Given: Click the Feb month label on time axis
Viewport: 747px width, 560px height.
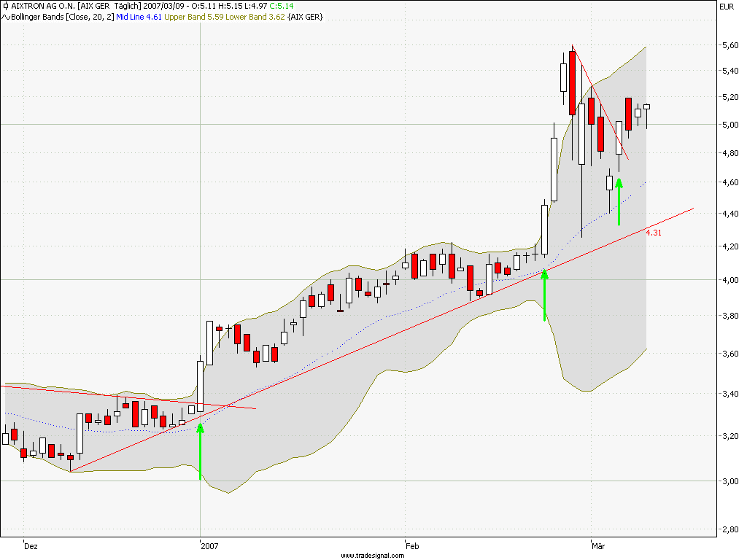Looking at the screenshot, I should point(412,546).
